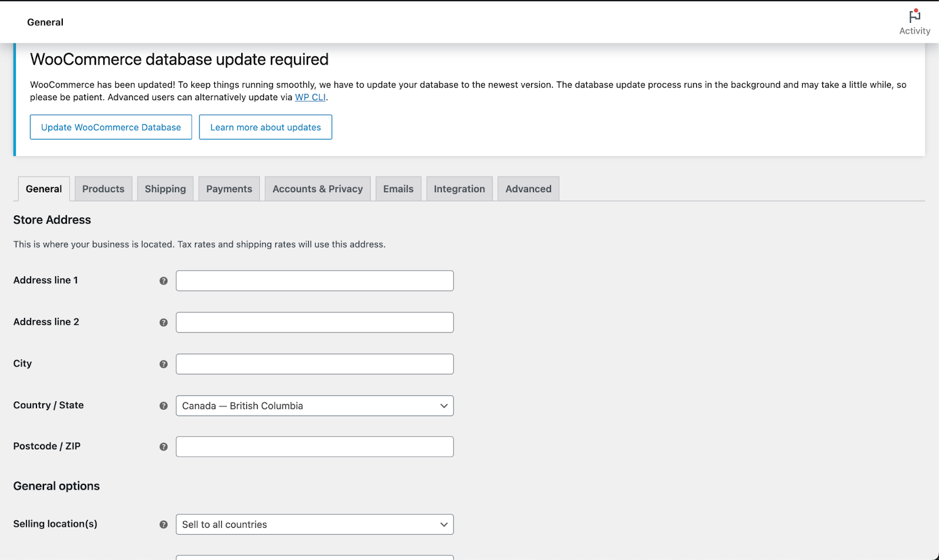939x560 pixels.
Task: Show help tooltip for City
Action: point(164,364)
